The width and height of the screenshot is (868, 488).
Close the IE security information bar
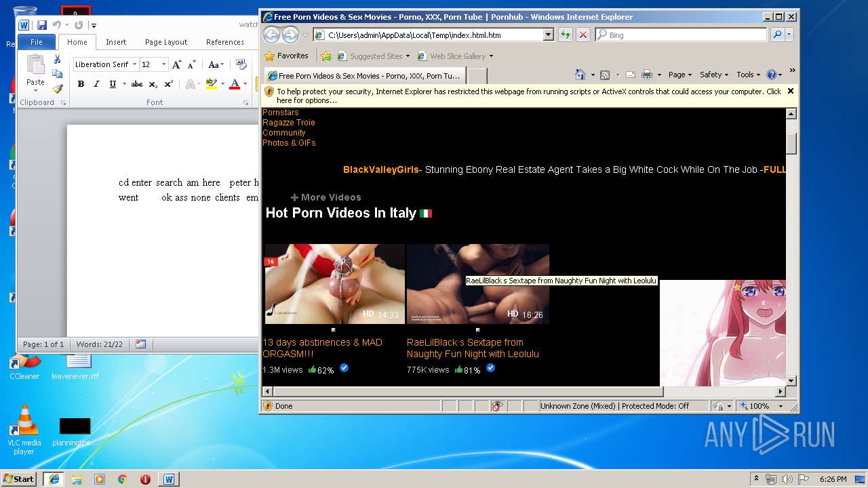[x=790, y=91]
